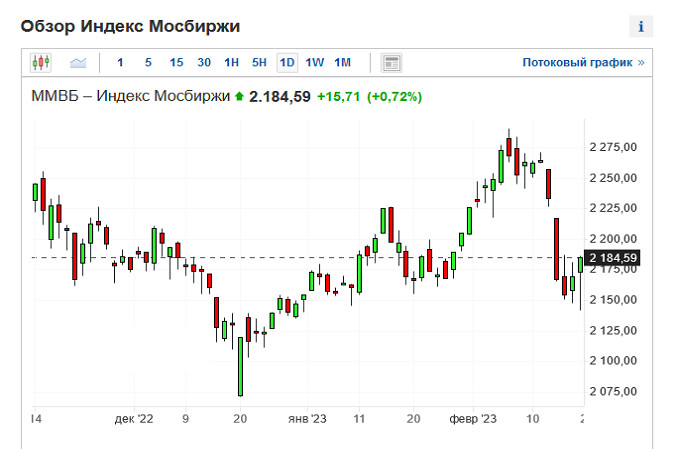
Task: Click the ММВБ – Индекс Мосбиржи instrument name
Action: click(130, 97)
